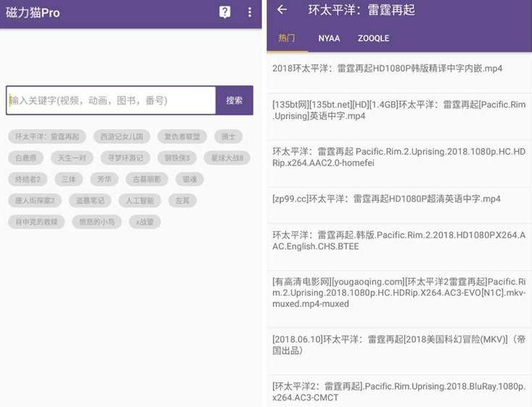Open the three-dot overflow menu
The width and height of the screenshot is (532, 407).
(x=250, y=12)
